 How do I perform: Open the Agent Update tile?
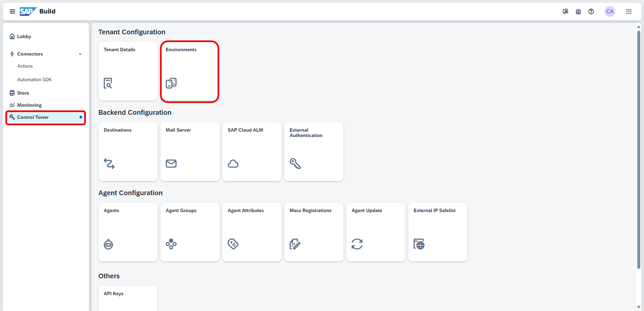(376, 232)
